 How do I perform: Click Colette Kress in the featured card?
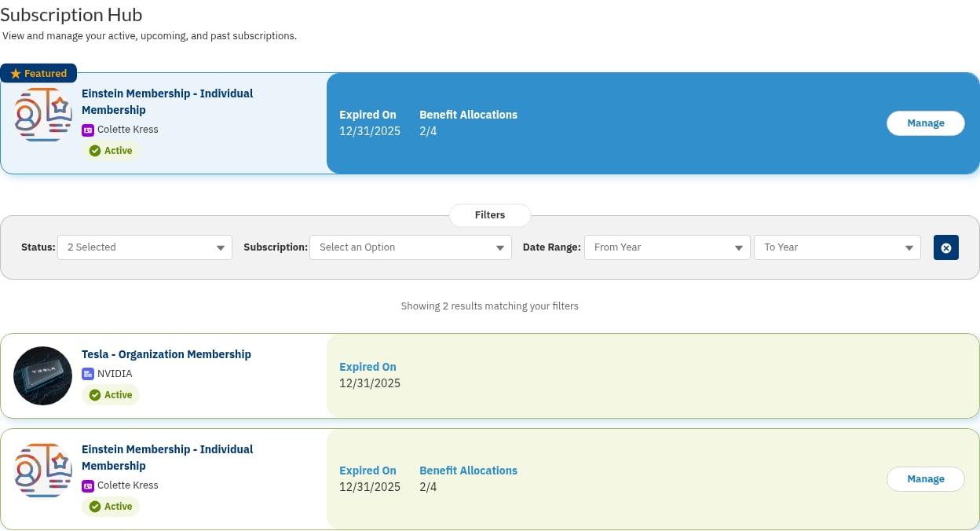click(x=128, y=130)
